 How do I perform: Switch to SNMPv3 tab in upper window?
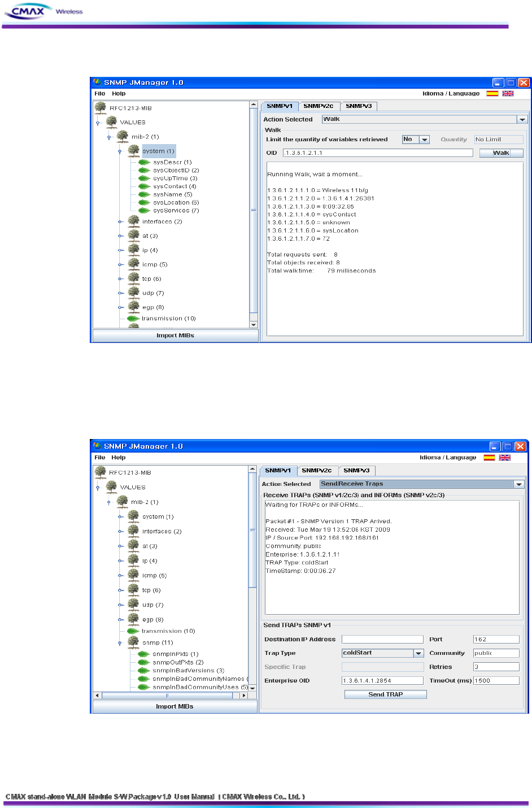pyautogui.click(x=358, y=106)
